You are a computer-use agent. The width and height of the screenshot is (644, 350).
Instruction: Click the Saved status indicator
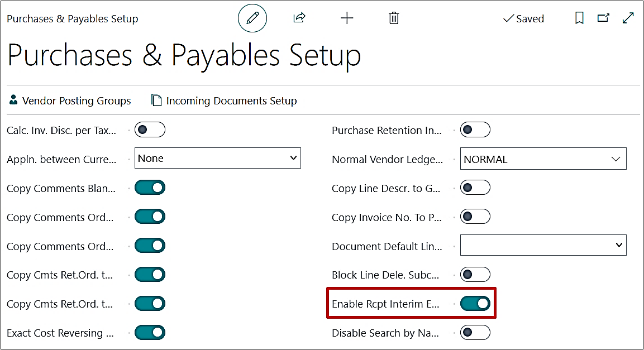(x=523, y=18)
